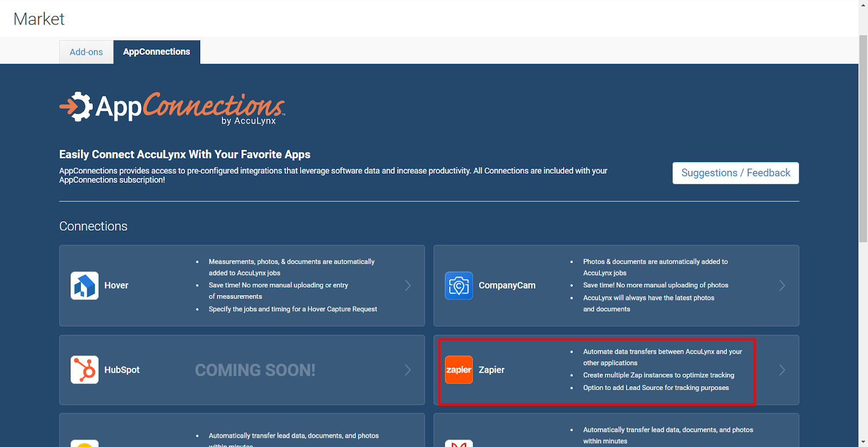
Task: Click the Suggestions / Feedback button
Action: pyautogui.click(x=736, y=173)
